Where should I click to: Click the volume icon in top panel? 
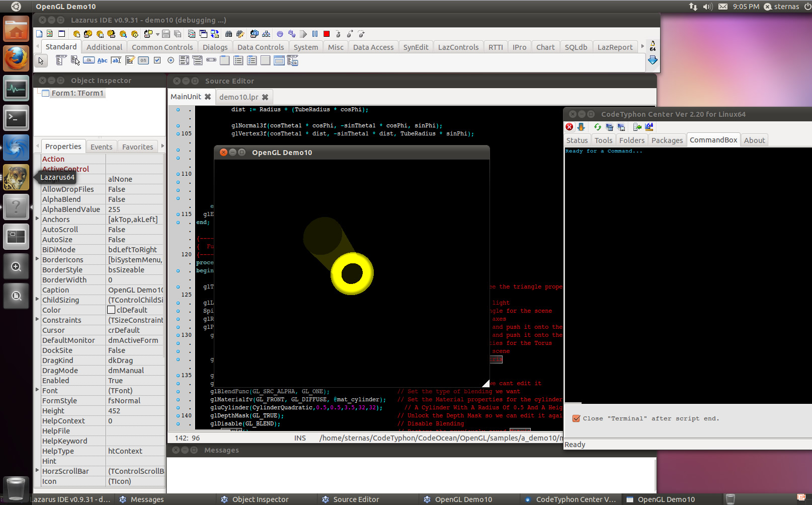[708, 7]
